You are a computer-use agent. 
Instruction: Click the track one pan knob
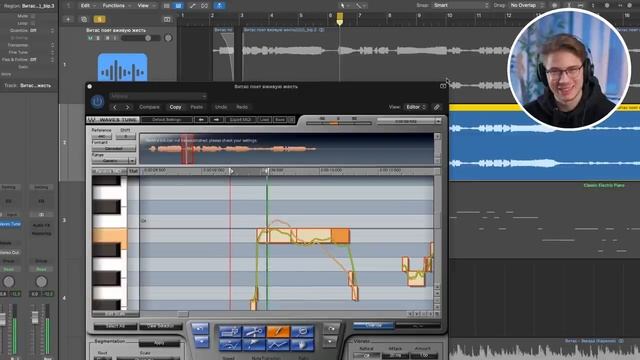[168, 38]
